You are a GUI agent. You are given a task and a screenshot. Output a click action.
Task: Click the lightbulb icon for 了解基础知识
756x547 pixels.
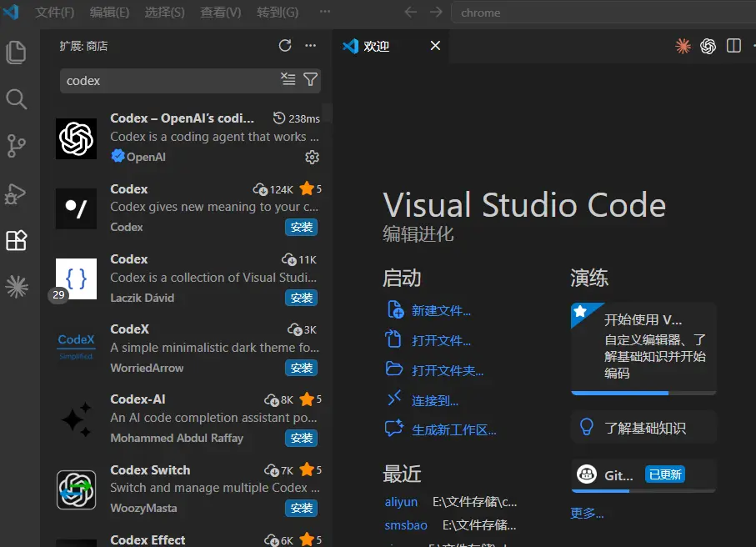point(586,427)
